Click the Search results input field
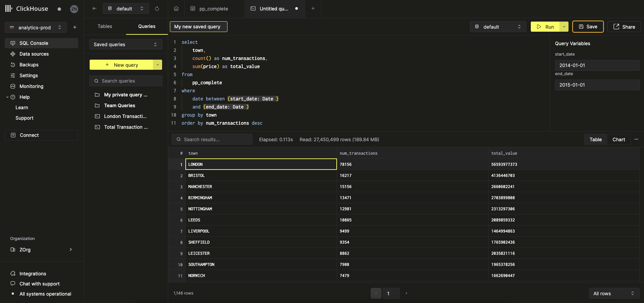The width and height of the screenshot is (644, 303). pos(212,140)
